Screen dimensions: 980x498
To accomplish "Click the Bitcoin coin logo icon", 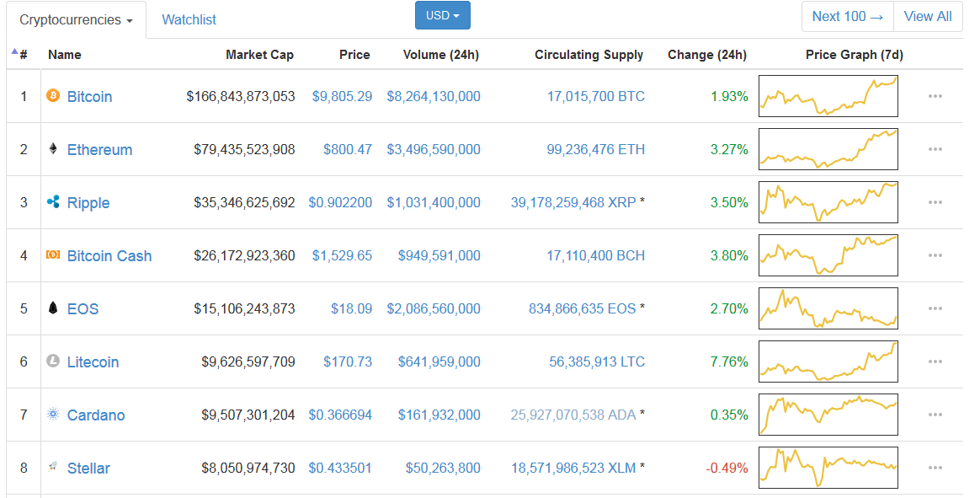I will tap(53, 96).
